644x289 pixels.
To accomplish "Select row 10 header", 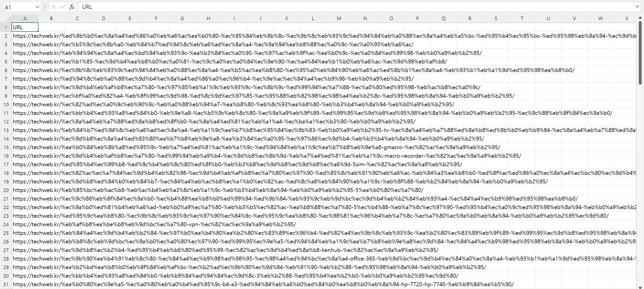I will click(x=6, y=104).
